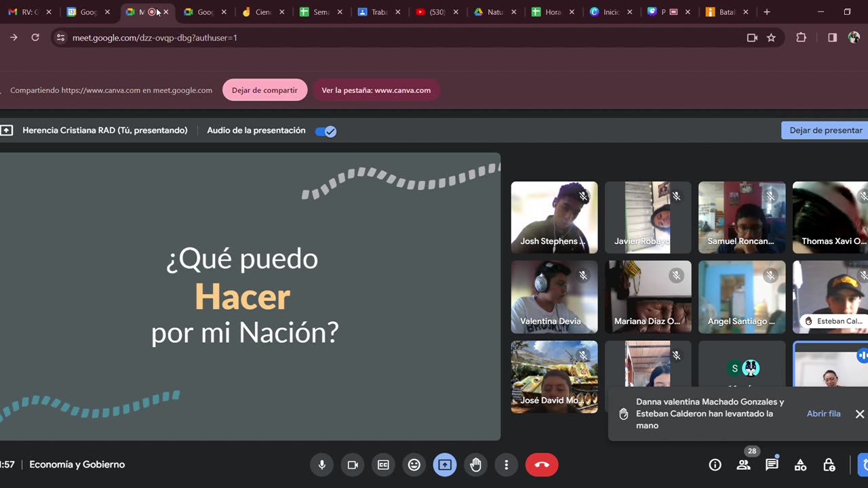Select Javier Robayo video tile
This screenshot has width=868, height=488.
tap(648, 218)
